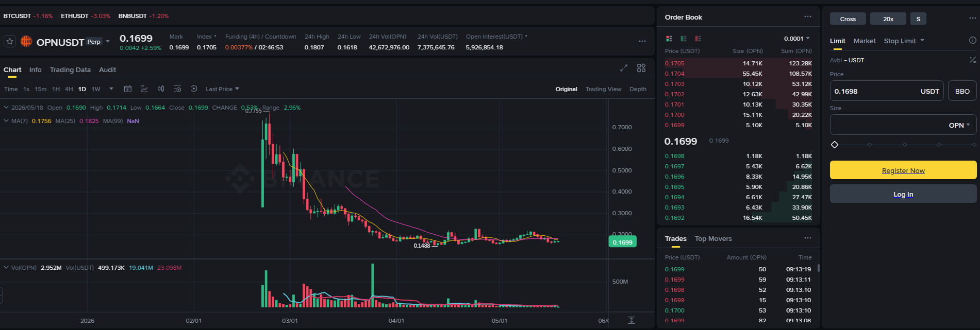The image size is (980, 330).
Task: Open the technical indicators line-chart icon
Action: click(144, 89)
